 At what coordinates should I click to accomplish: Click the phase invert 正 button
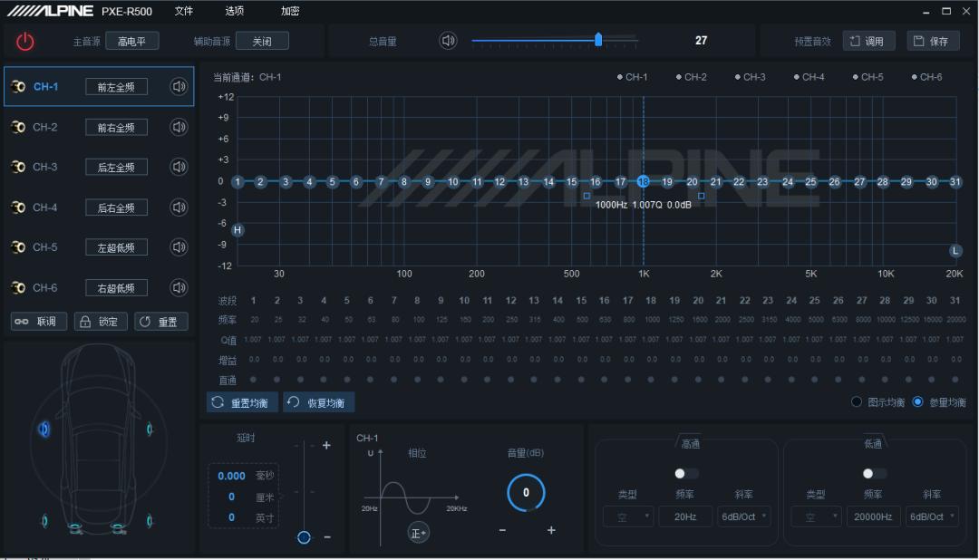(418, 533)
